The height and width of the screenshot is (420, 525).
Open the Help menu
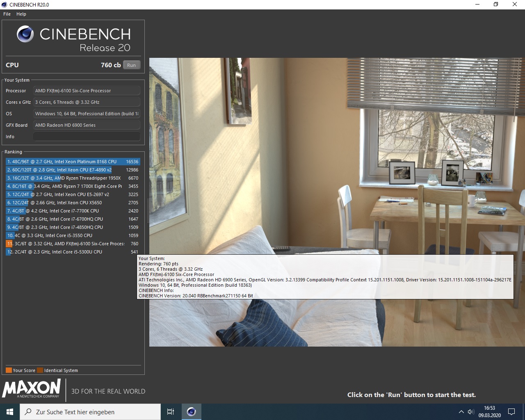coord(21,14)
